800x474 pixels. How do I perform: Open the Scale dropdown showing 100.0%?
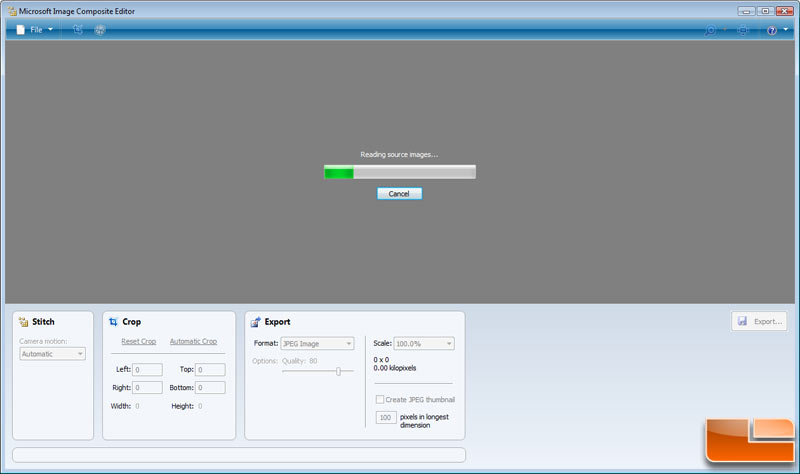424,343
